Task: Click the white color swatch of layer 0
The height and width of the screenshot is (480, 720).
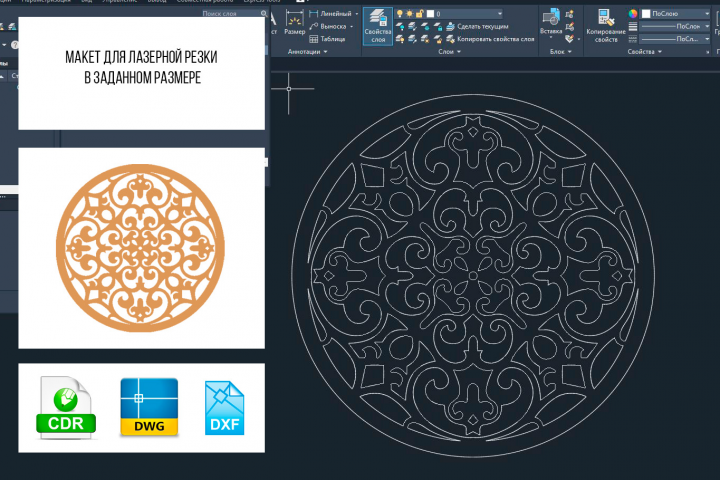Action: 430,14
